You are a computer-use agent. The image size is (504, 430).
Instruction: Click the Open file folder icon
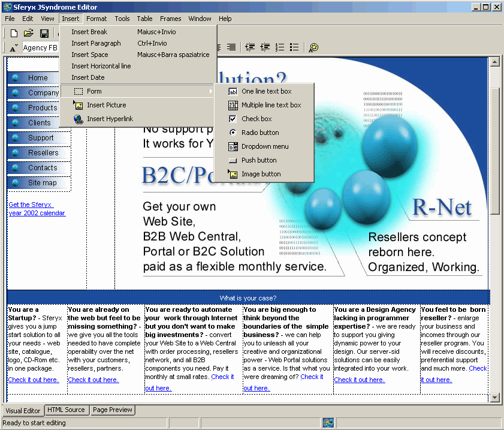click(28, 33)
